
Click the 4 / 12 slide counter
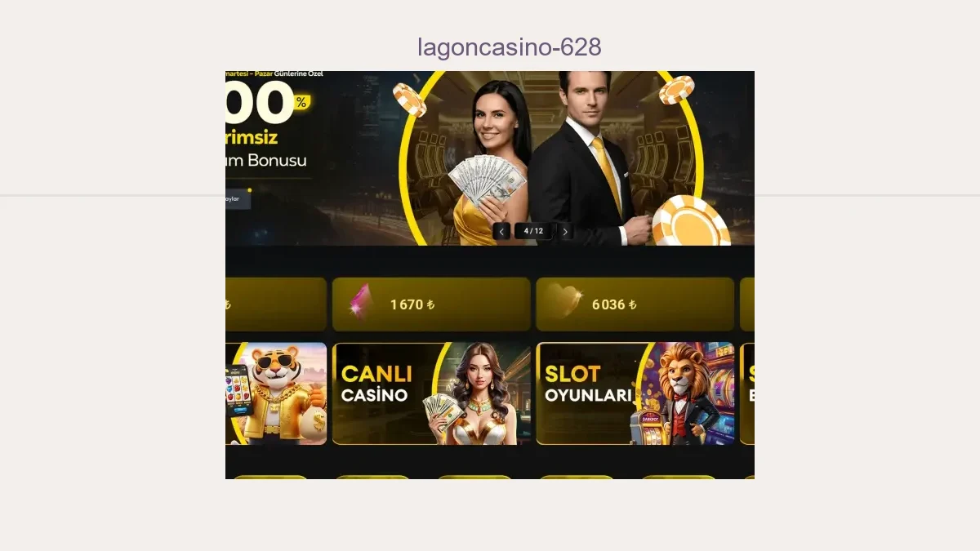[x=533, y=231]
